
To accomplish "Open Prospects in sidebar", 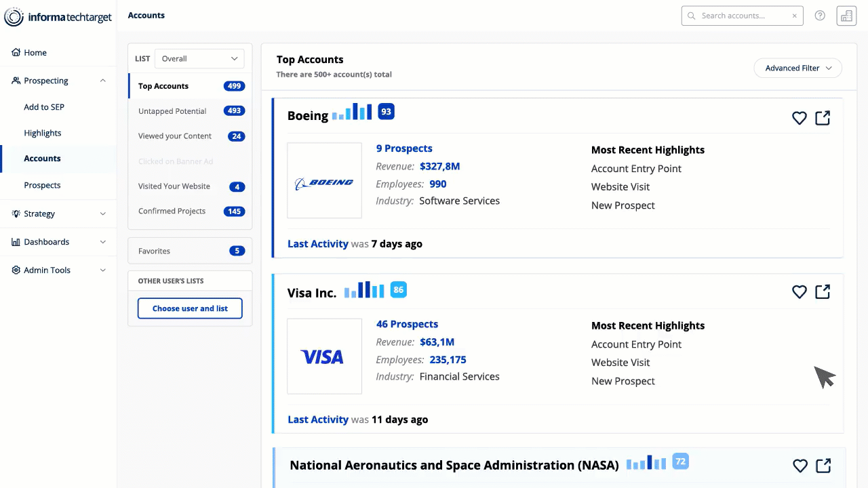I will click(42, 185).
